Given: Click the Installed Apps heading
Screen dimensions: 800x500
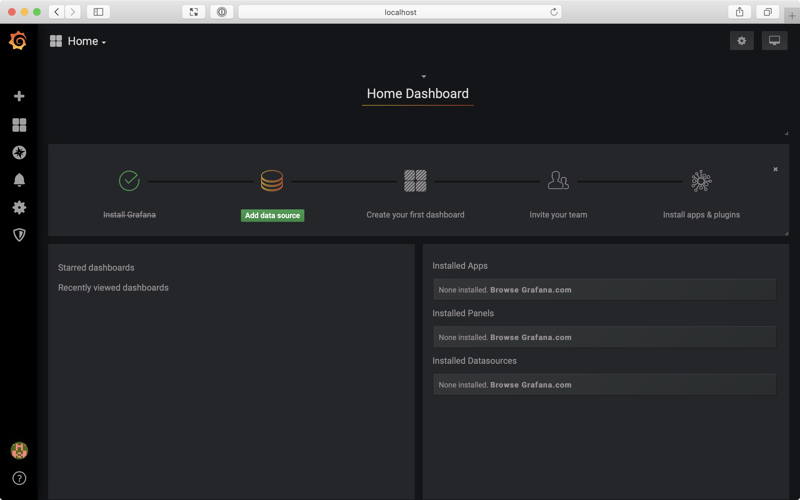Looking at the screenshot, I should pos(460,266).
